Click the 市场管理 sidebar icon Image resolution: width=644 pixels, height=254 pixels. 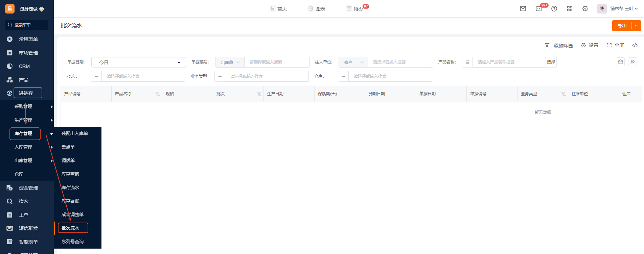click(x=10, y=53)
